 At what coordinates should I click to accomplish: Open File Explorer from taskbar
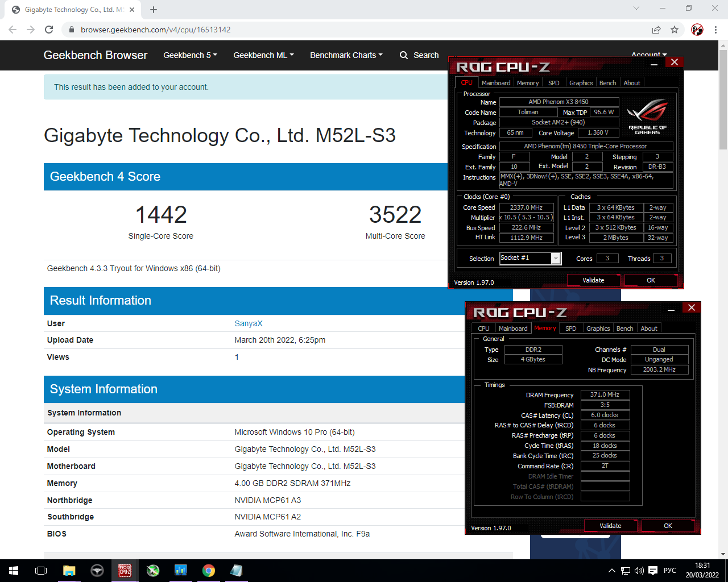(x=69, y=571)
